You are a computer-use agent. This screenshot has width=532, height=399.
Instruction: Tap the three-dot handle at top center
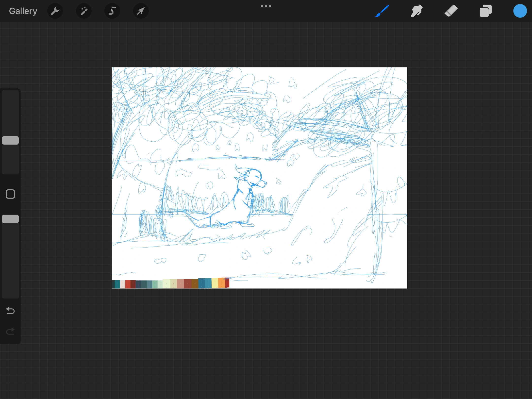[x=266, y=6]
